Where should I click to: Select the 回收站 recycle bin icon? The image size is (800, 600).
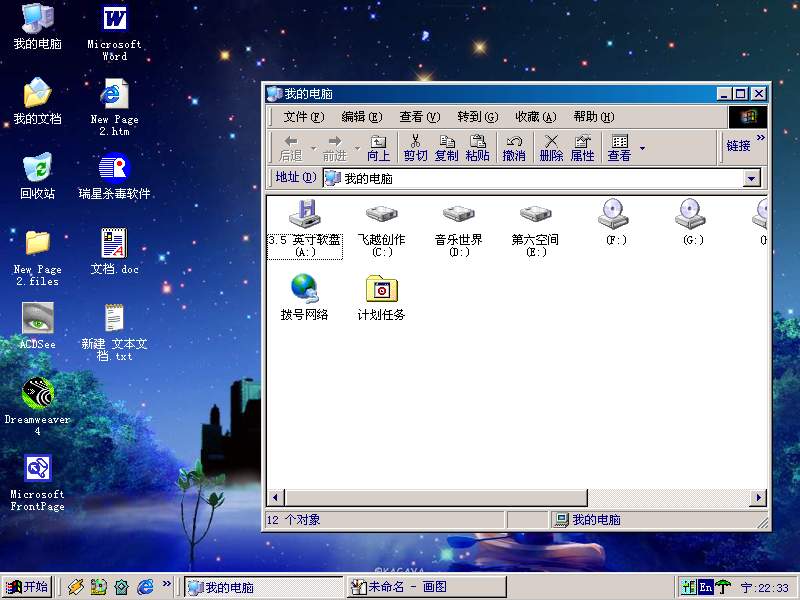tap(37, 176)
